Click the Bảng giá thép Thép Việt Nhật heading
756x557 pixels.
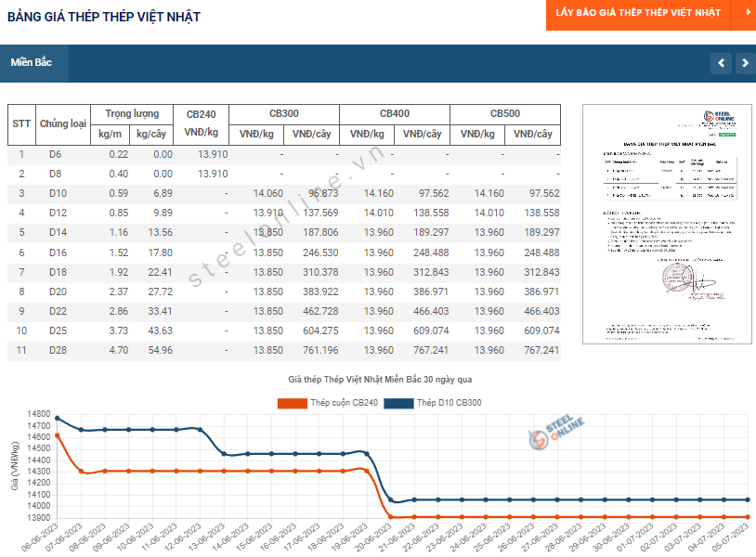pos(104,17)
